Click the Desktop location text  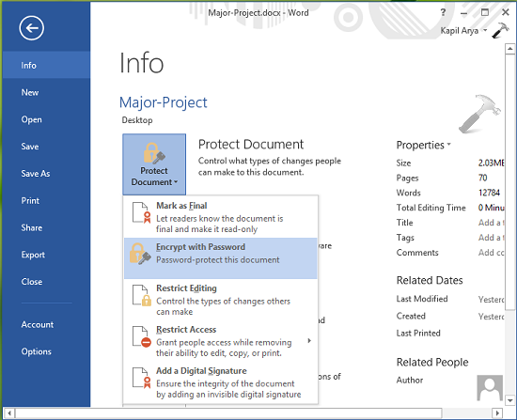(x=137, y=120)
